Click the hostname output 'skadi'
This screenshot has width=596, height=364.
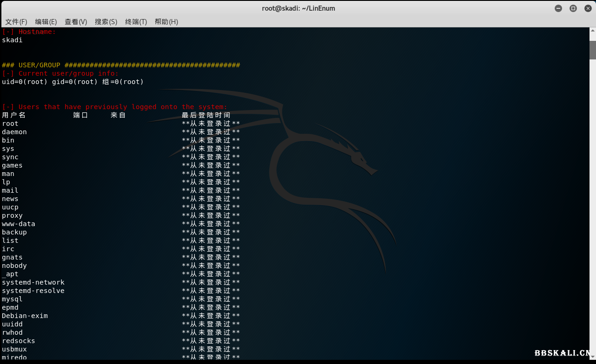[12, 40]
